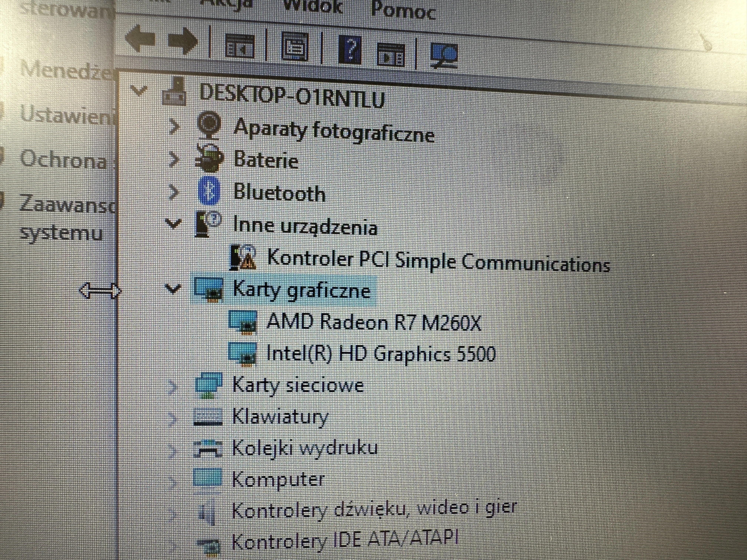
Task: Collapse the DESKTOP-O1RNTLU root node
Action: pyautogui.click(x=139, y=90)
